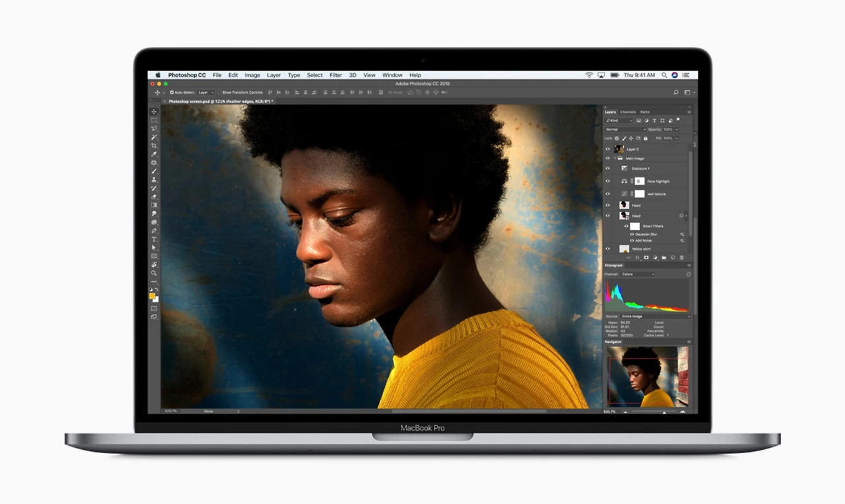Viewport: 845px width, 504px height.
Task: Select the Crop tool
Action: coord(154,146)
